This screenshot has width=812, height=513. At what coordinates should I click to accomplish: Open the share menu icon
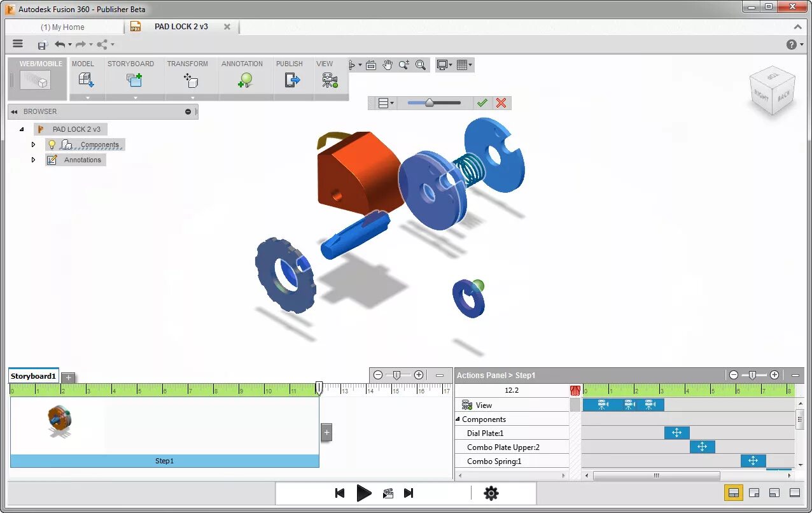102,45
